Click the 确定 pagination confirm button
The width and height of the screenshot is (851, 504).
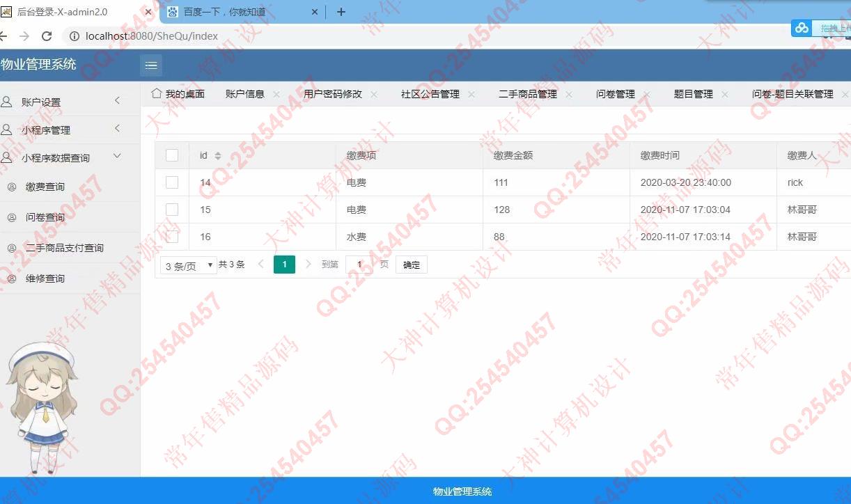tap(412, 265)
